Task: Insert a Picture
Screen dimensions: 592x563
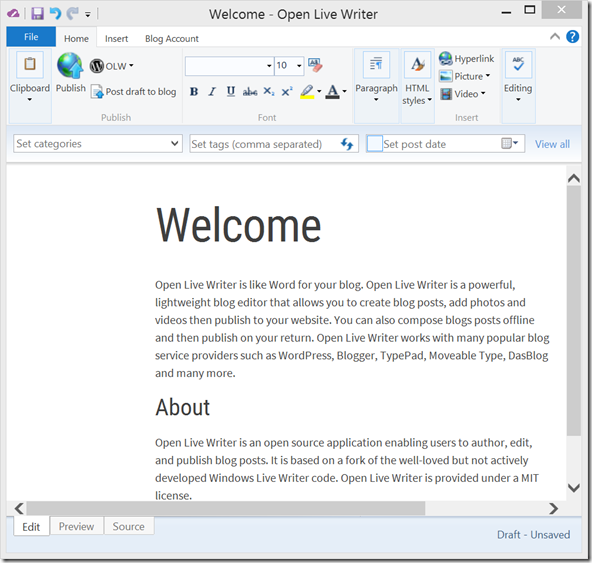Action: [464, 76]
